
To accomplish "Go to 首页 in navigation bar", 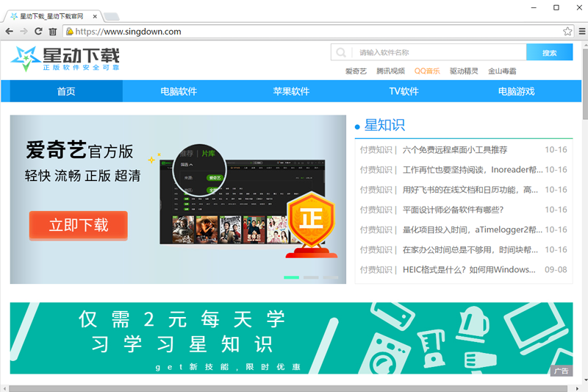I will coord(66,91).
